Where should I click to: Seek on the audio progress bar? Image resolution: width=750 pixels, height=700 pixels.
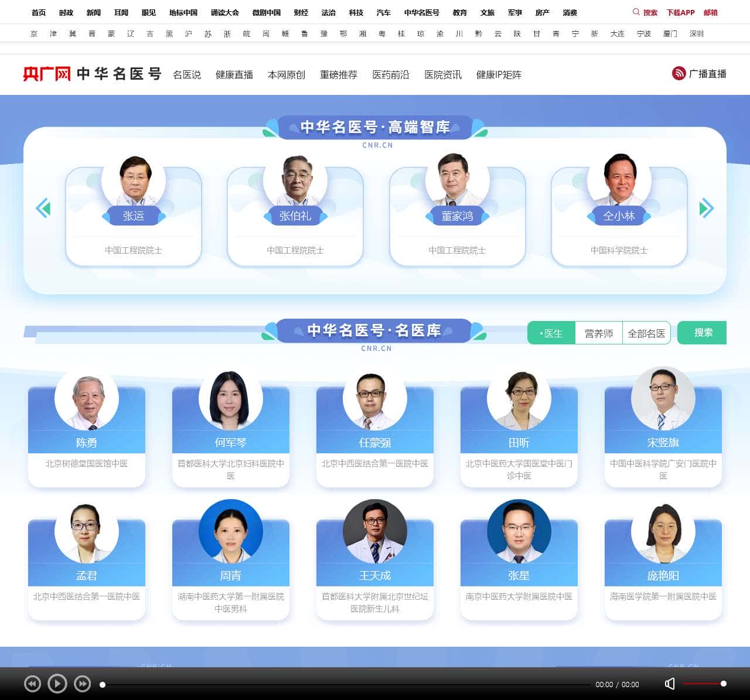click(x=346, y=684)
